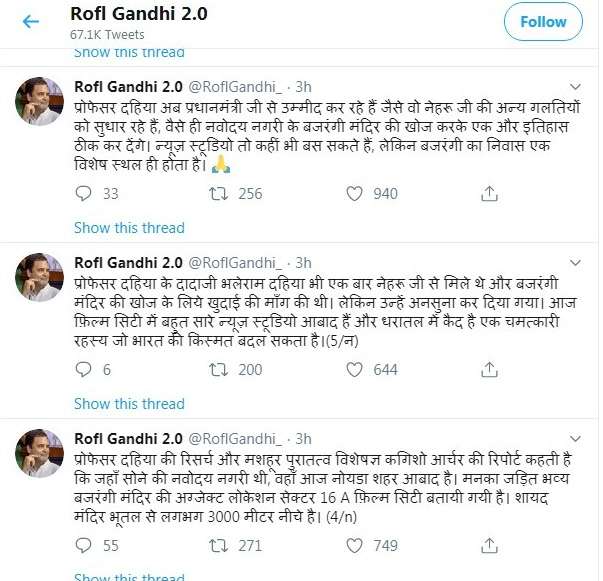Open chevron menu on (4/n) tweet

coord(575,439)
